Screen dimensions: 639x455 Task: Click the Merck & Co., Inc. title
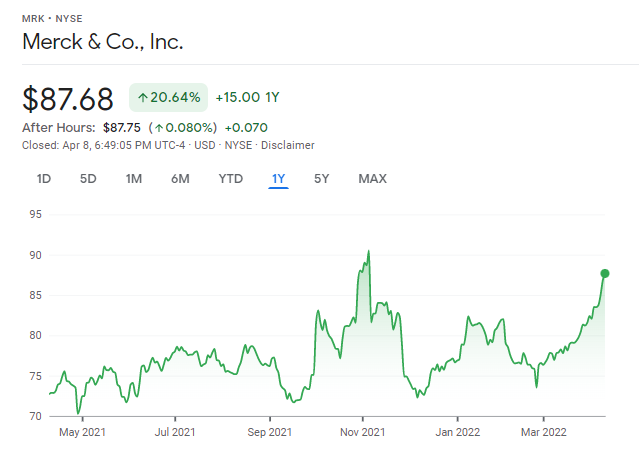pyautogui.click(x=103, y=42)
